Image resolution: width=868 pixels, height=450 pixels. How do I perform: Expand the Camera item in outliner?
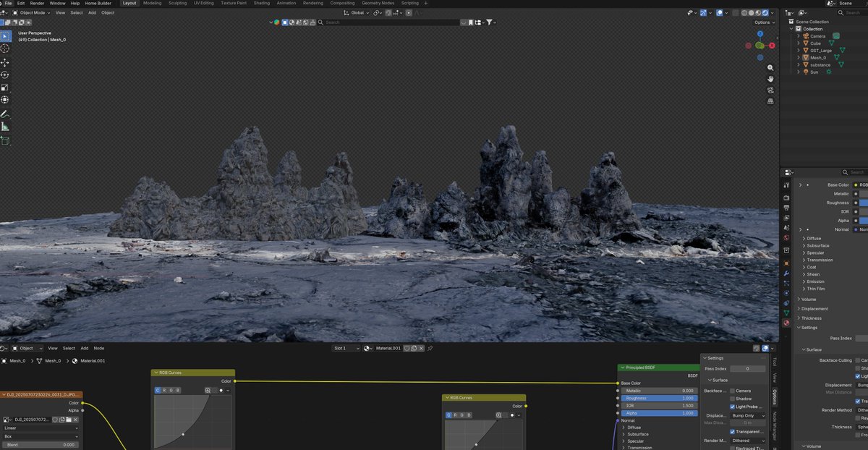coord(799,35)
